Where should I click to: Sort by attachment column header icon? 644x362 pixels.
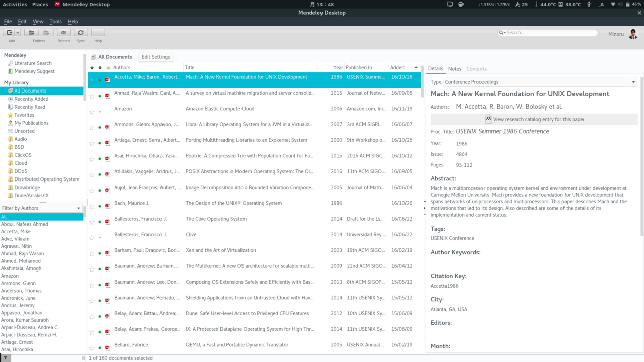tap(108, 67)
